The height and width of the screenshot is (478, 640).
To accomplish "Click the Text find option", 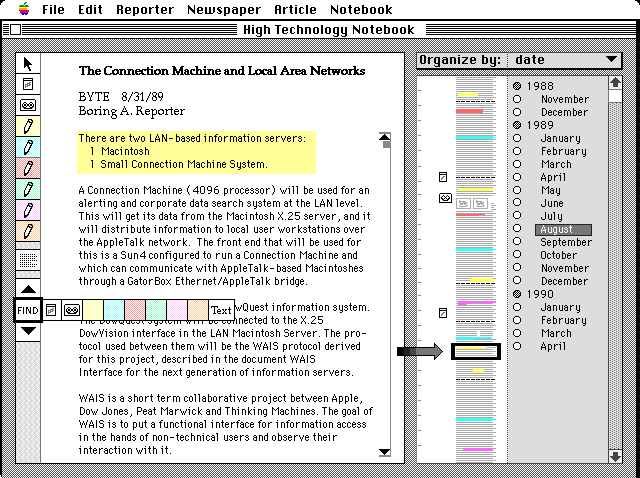I will tap(221, 310).
